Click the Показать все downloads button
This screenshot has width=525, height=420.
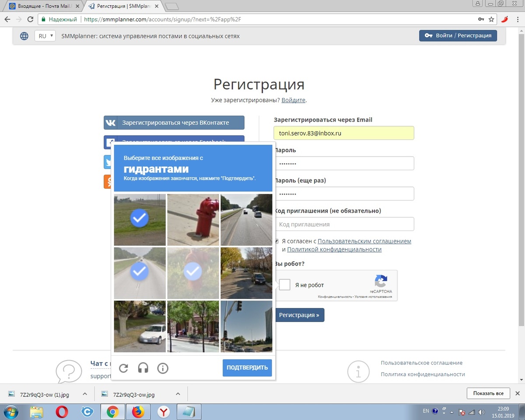click(488, 393)
